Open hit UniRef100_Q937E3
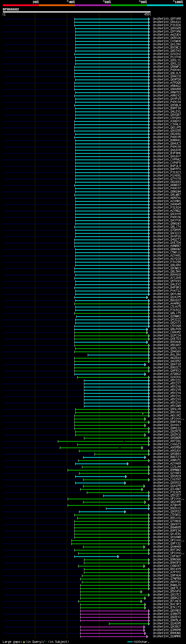186x644 pixels. click(167, 595)
